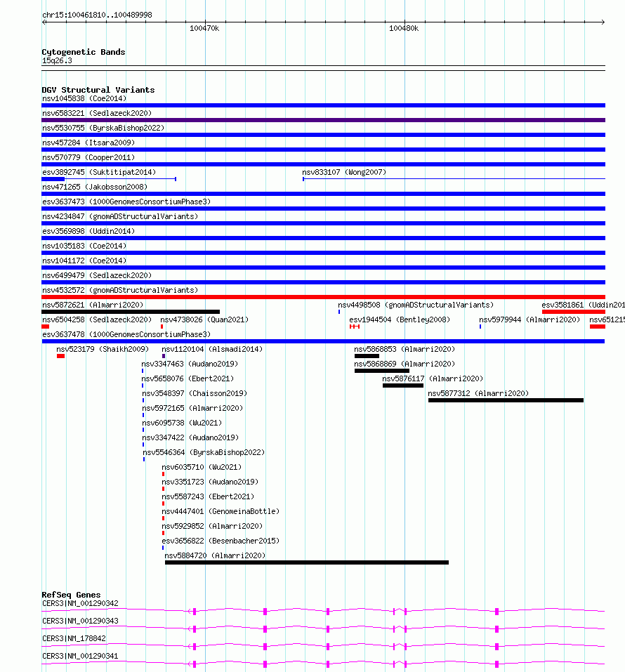Image resolution: width=625 pixels, height=672 pixels.
Task: Select nsv3351723 (Audano2019) label
Action: pos(210,482)
